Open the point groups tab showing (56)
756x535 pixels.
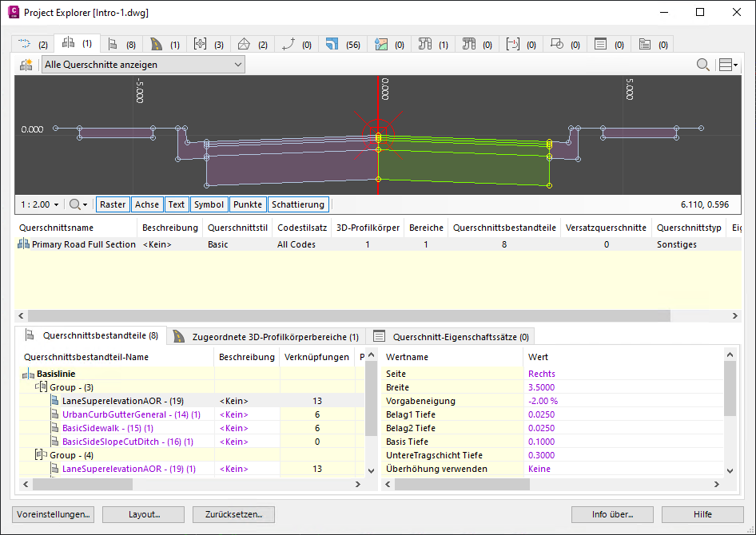(342, 45)
